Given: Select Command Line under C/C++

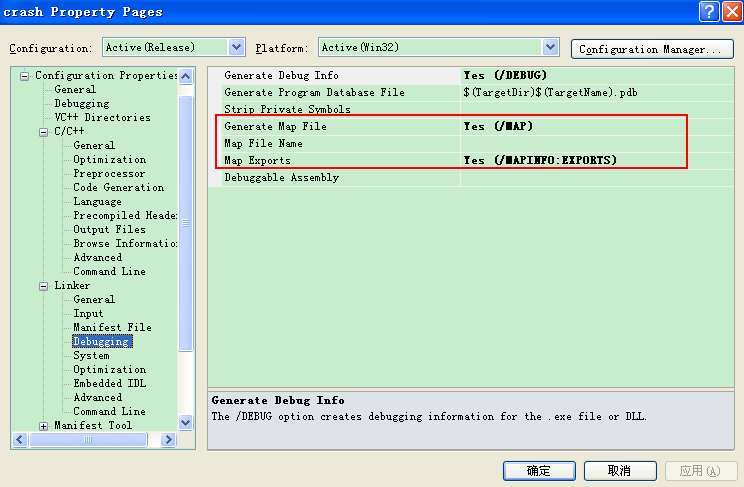Looking at the screenshot, I should coord(109,272).
